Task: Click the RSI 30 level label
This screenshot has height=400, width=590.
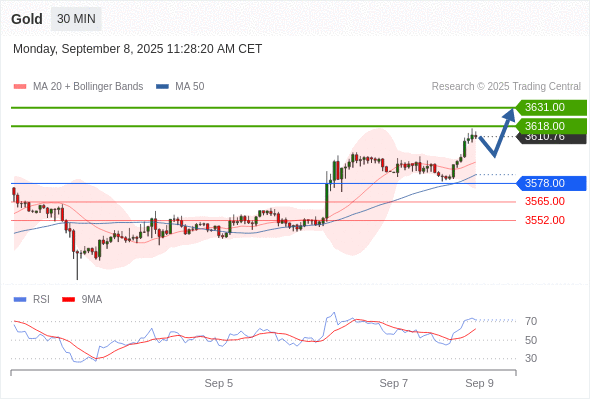Action: (531, 358)
